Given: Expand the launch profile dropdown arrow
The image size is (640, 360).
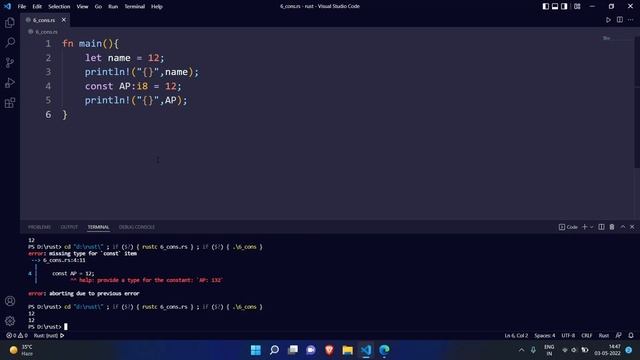Looking at the screenshot, I should coord(591,227).
